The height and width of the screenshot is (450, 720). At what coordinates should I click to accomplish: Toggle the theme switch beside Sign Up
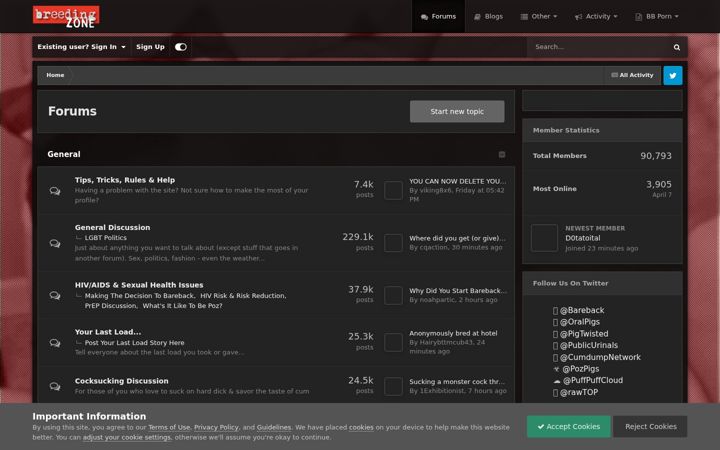click(x=180, y=47)
